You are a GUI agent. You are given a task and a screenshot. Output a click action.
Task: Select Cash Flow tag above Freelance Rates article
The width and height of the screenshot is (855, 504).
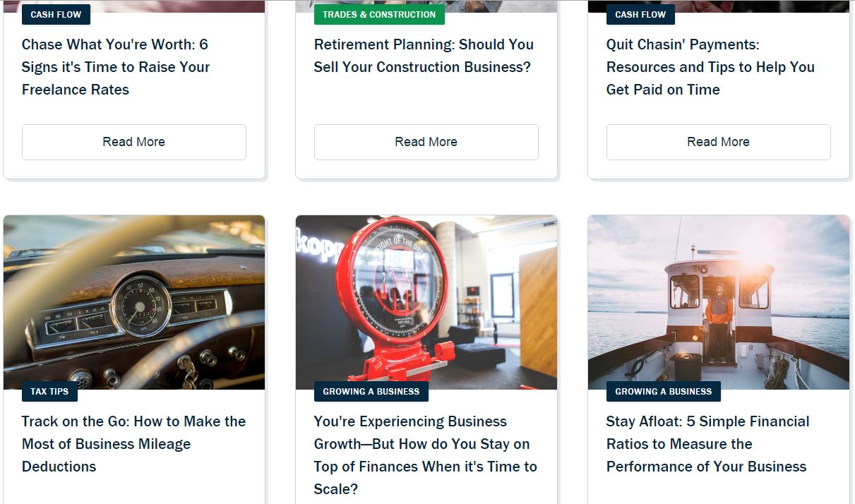pyautogui.click(x=56, y=14)
